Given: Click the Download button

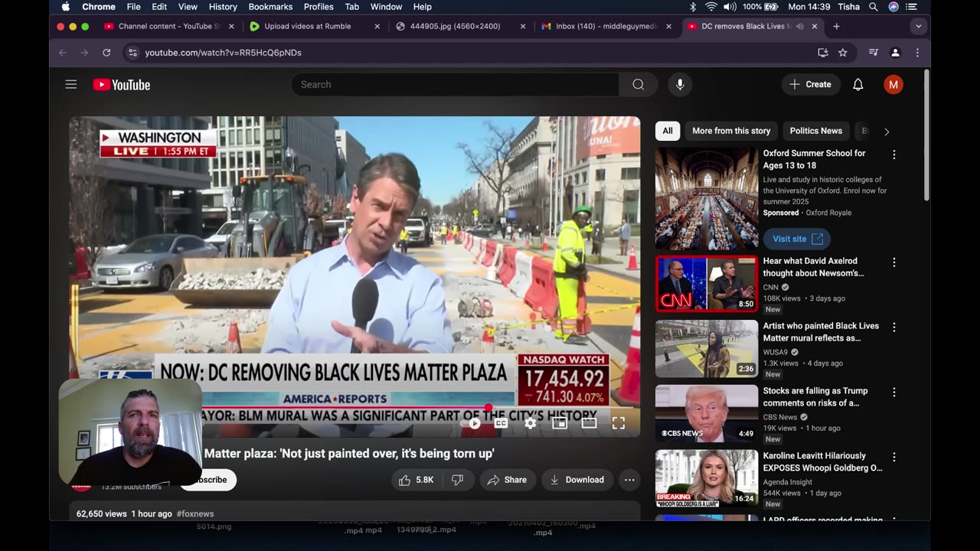Looking at the screenshot, I should [577, 480].
